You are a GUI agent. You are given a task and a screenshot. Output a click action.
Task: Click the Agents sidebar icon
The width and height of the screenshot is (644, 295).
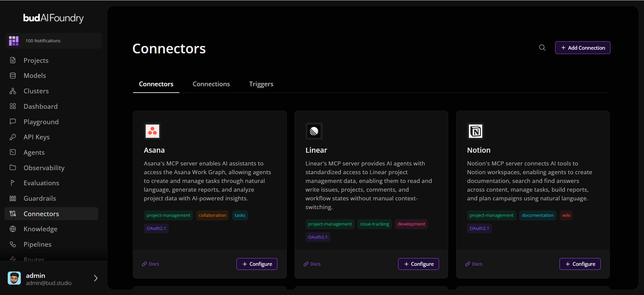tap(13, 152)
